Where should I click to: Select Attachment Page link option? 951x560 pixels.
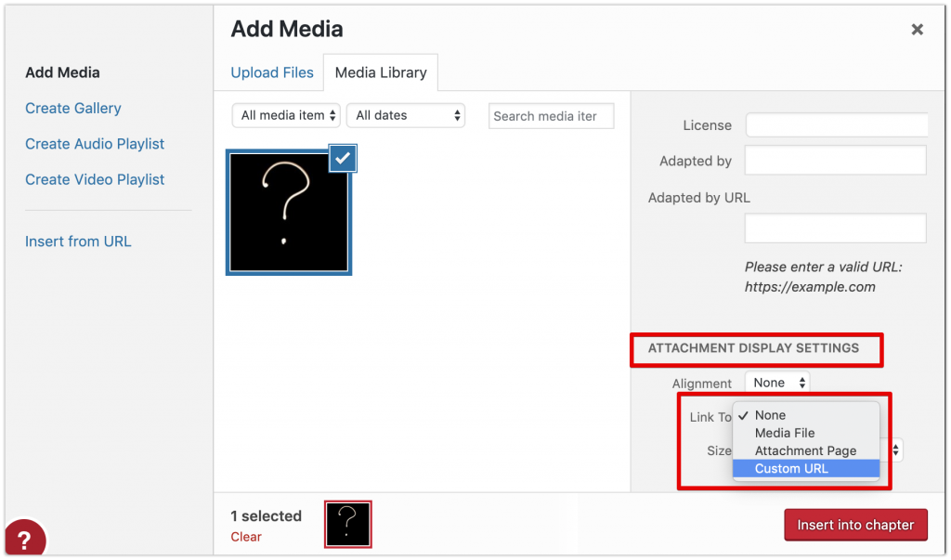tap(805, 450)
